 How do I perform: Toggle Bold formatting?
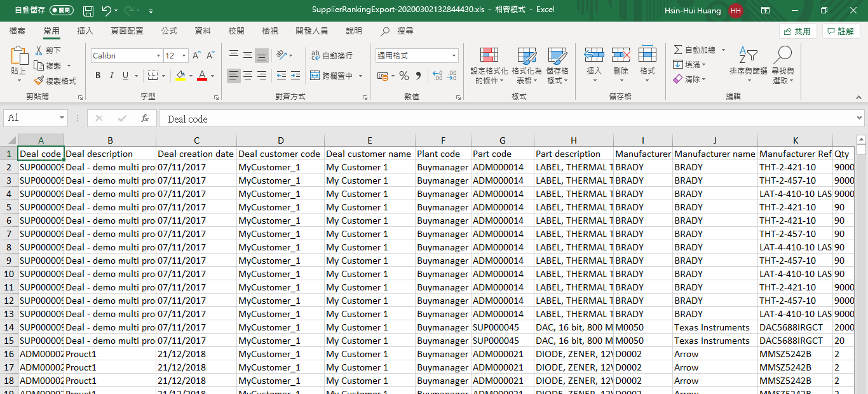pos(98,76)
